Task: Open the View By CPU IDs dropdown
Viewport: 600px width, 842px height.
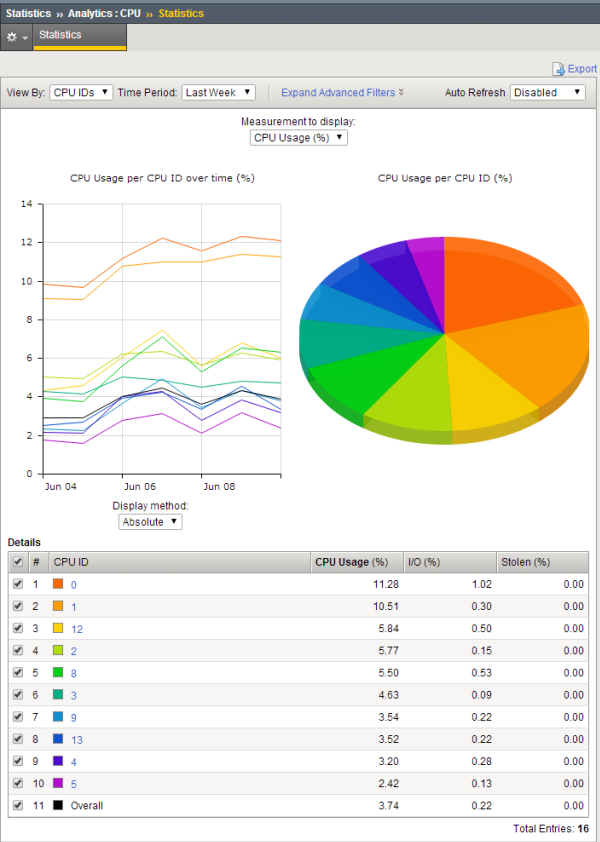Action: pos(81,92)
